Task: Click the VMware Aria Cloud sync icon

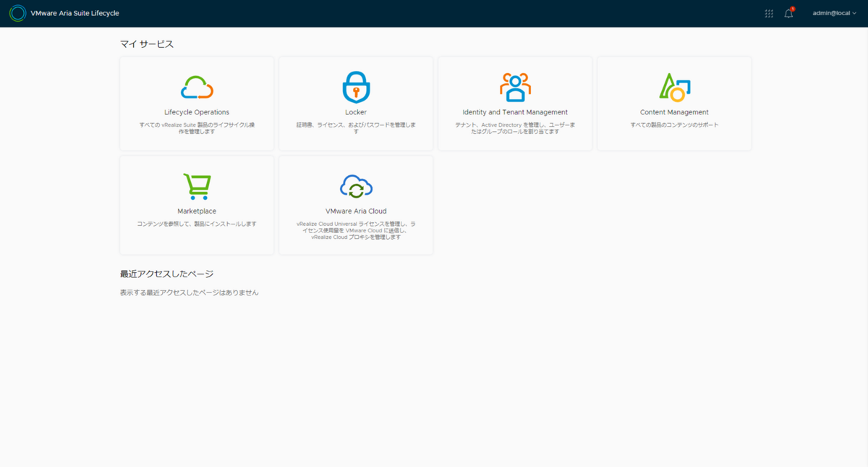Action: coord(356,186)
